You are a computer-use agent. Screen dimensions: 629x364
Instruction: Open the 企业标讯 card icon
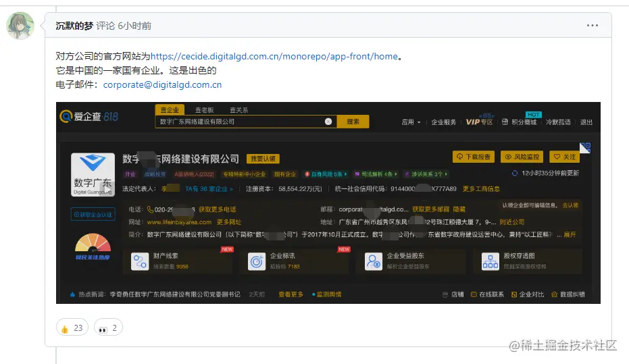point(257,261)
